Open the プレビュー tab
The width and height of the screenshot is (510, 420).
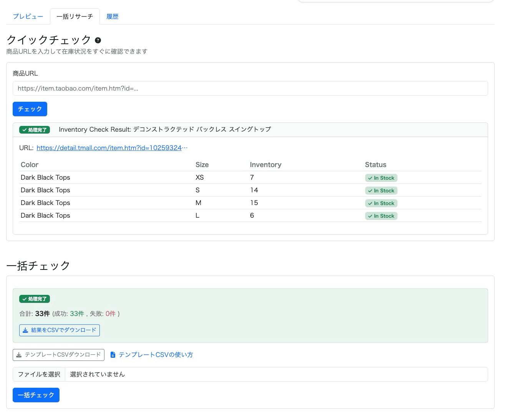click(28, 17)
